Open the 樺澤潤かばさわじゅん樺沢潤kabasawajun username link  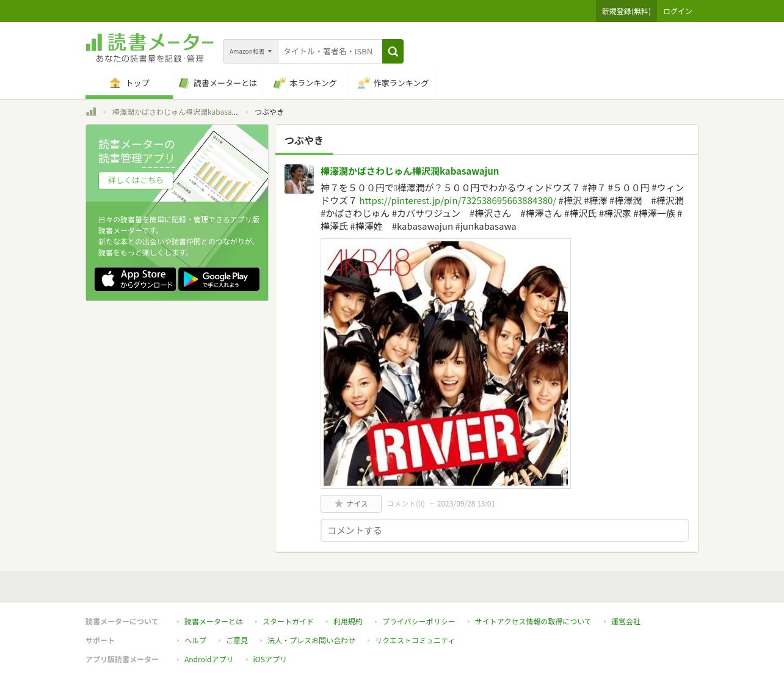pyautogui.click(x=410, y=171)
